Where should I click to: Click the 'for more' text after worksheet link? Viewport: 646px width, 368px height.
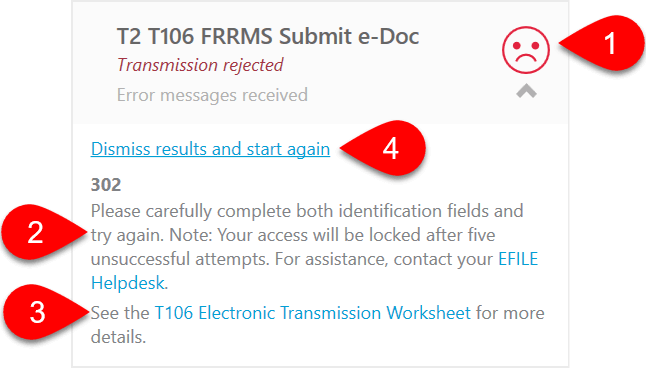point(510,313)
